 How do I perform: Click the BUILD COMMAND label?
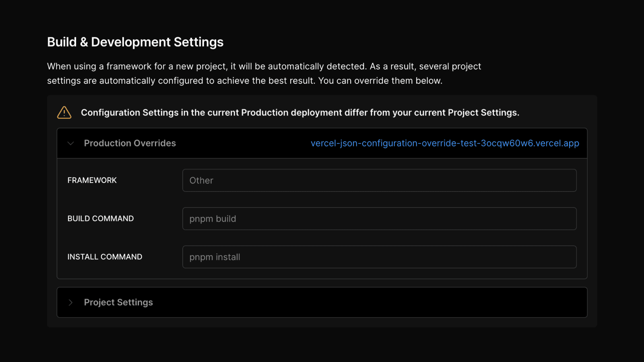[100, 219]
